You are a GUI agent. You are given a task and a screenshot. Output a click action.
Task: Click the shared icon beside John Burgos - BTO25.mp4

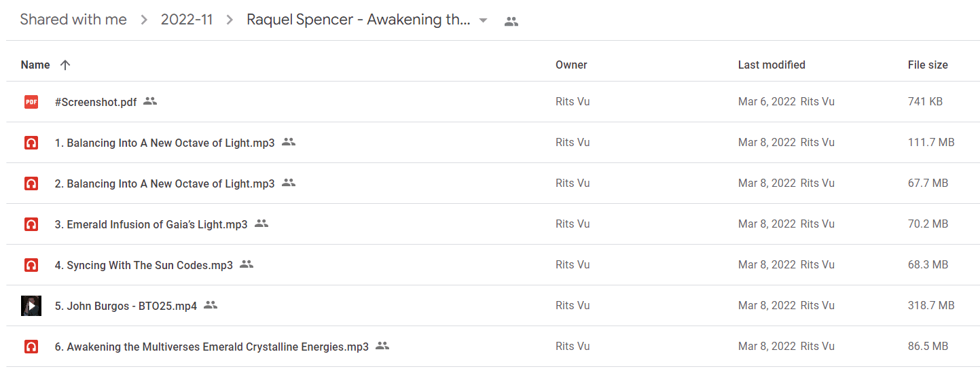tap(211, 305)
